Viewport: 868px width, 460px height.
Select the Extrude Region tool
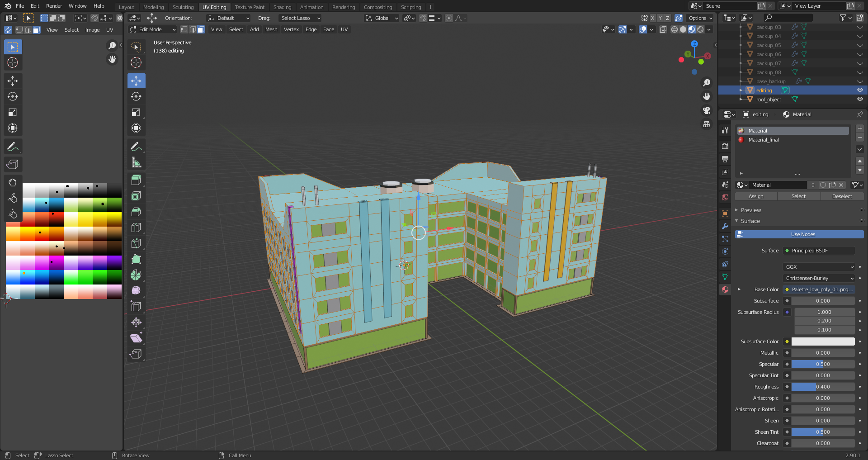(136, 180)
